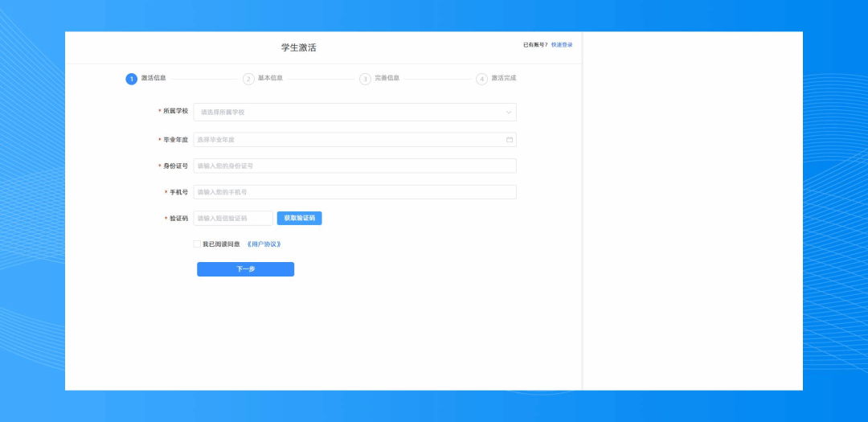
Task: Click the 下一步 button
Action: point(245,269)
